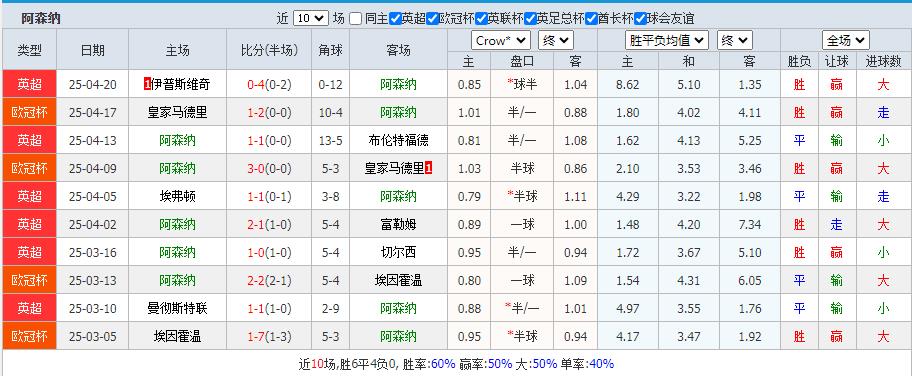Uncheck the 欧冠杯 filter checkbox
Viewport: 912px width, 376px height.
[x=432, y=19]
